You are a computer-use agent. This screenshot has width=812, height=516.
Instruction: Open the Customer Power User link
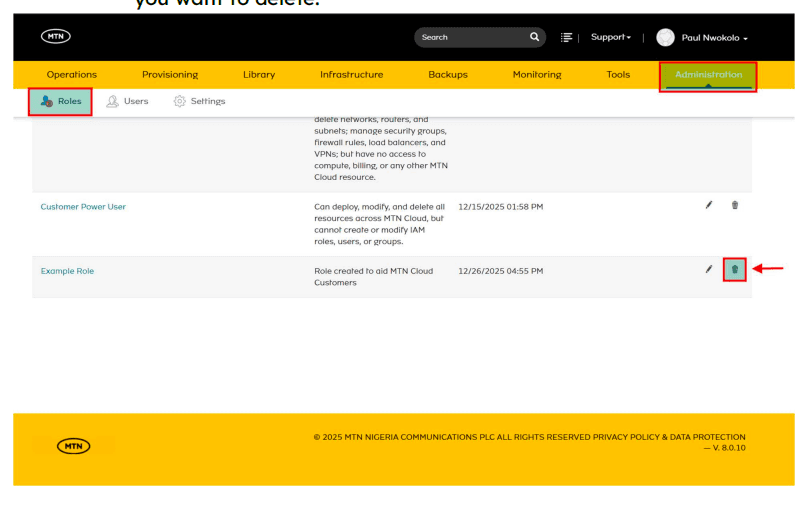[83, 207]
